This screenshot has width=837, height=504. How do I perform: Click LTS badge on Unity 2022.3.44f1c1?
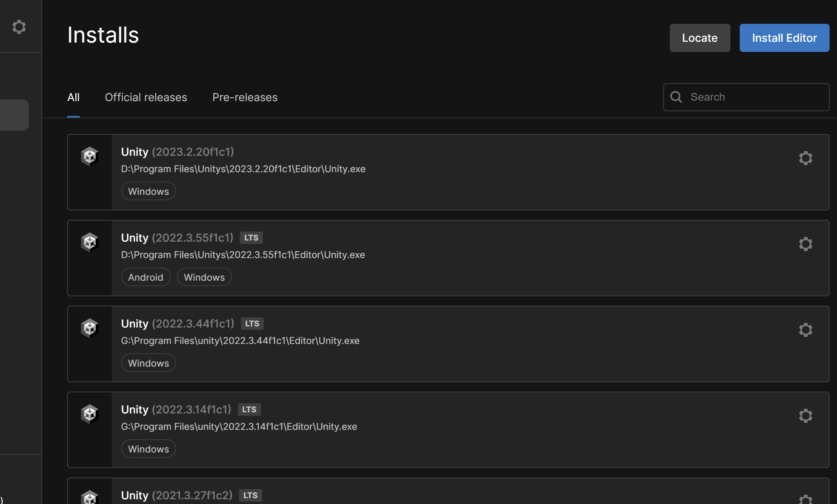pyautogui.click(x=252, y=324)
